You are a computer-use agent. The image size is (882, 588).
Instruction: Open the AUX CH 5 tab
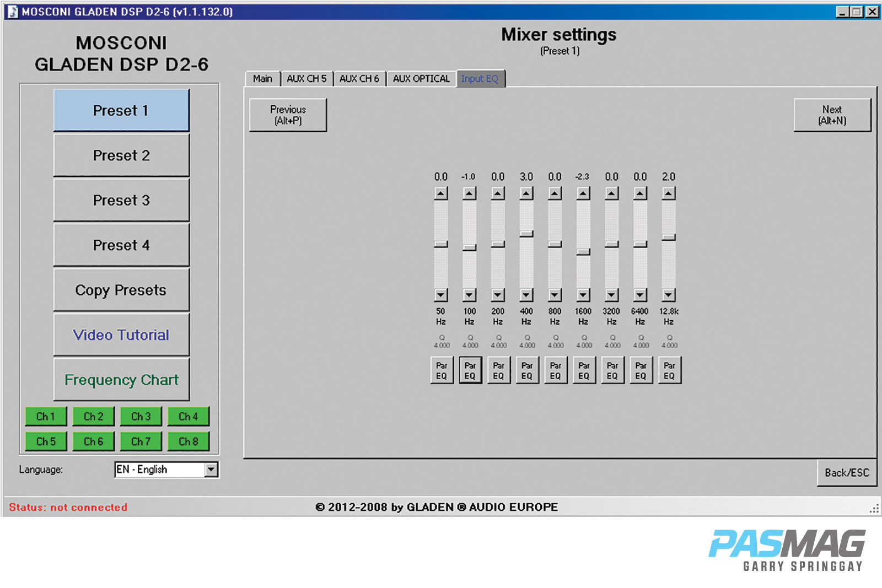pos(307,79)
